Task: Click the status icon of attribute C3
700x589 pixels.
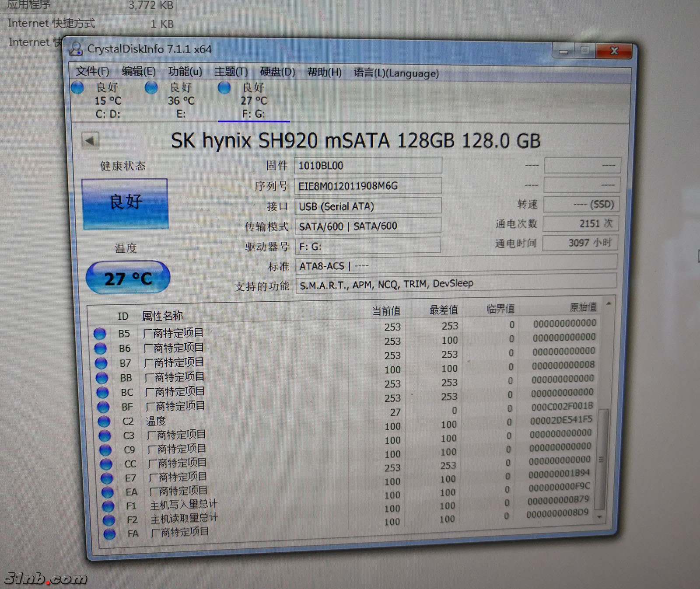Action: coord(105,436)
